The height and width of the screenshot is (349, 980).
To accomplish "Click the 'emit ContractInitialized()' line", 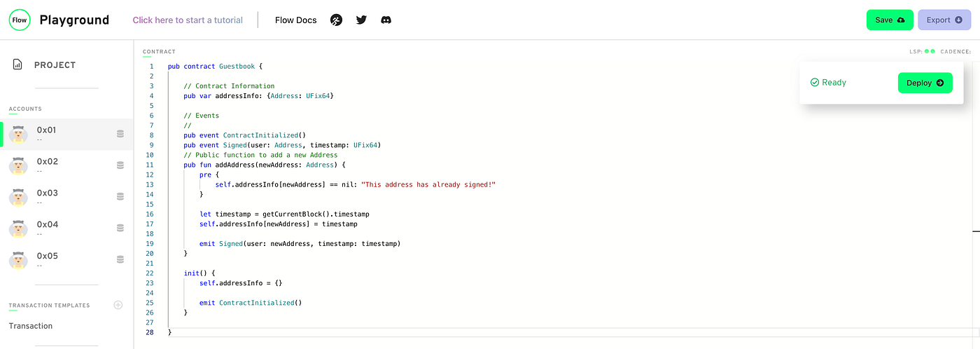I will pos(251,303).
